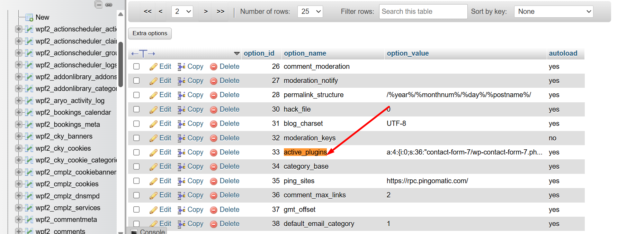Screen dimensions: 644x234
Task: Select the ping_sites row checkbox
Action: (136, 181)
